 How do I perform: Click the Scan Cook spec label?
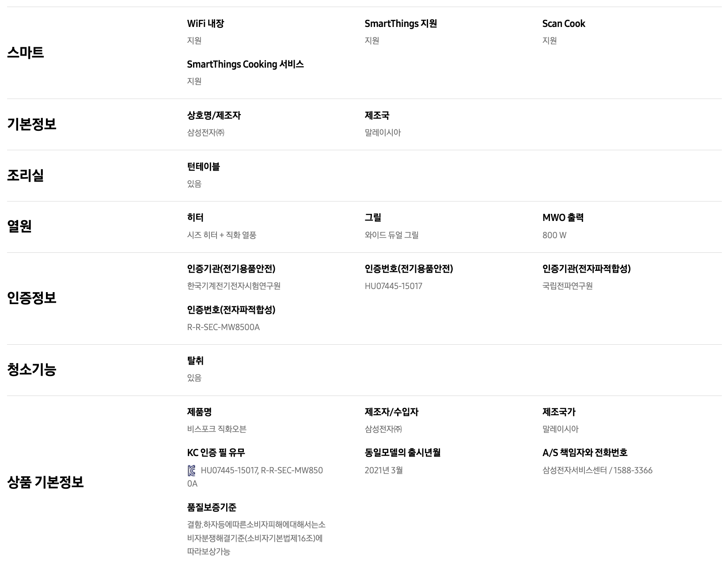click(x=563, y=23)
